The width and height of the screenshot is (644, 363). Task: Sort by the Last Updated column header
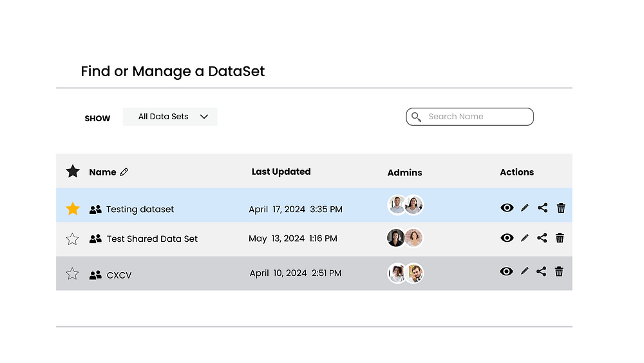281,172
